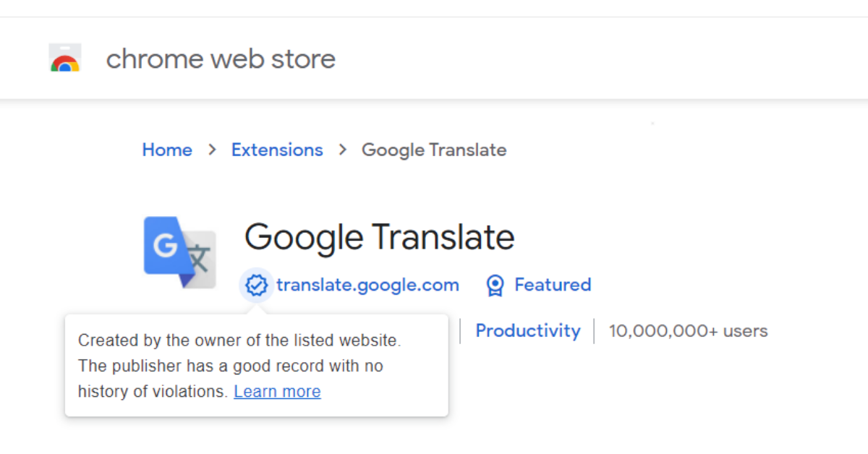The width and height of the screenshot is (868, 454).
Task: Click the chrome web store title text
Action: [221, 59]
